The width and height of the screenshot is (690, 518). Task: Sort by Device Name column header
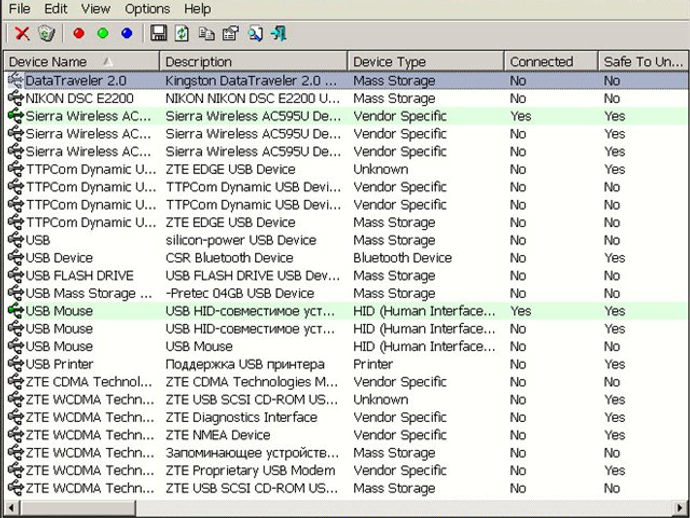[81, 62]
